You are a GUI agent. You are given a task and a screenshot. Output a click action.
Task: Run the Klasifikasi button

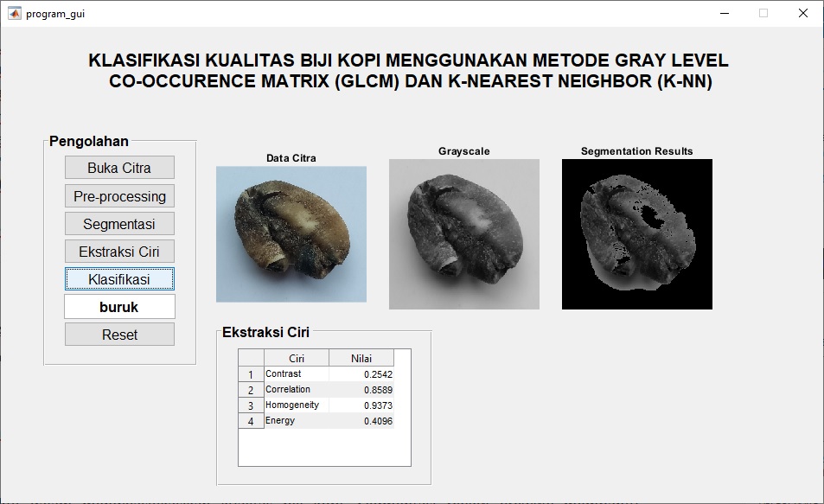click(x=119, y=279)
